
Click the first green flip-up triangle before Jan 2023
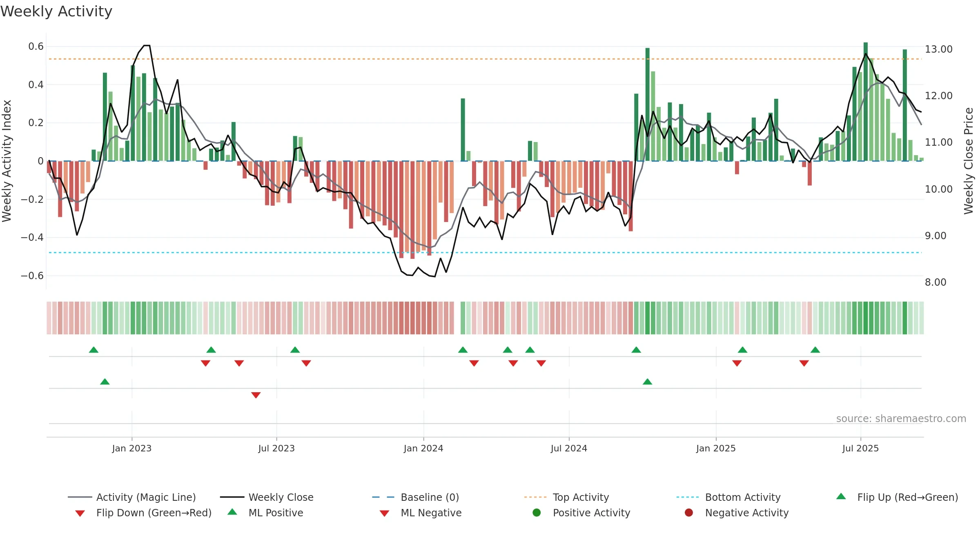coord(94,350)
